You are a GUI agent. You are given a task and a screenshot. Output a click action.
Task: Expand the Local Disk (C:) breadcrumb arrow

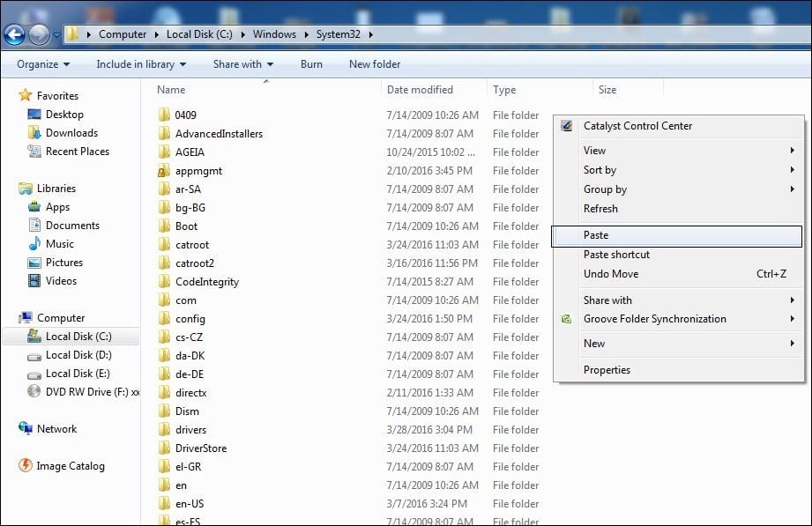point(242,34)
